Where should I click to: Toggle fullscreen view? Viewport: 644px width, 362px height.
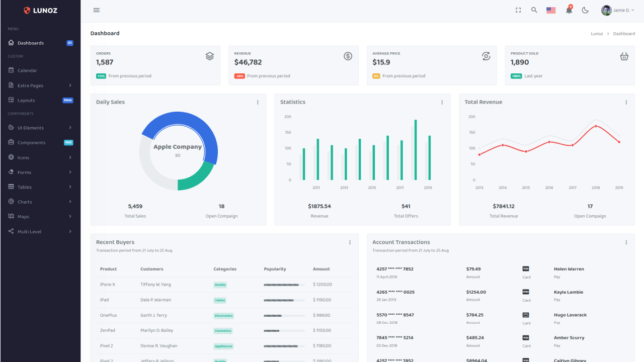pos(518,10)
